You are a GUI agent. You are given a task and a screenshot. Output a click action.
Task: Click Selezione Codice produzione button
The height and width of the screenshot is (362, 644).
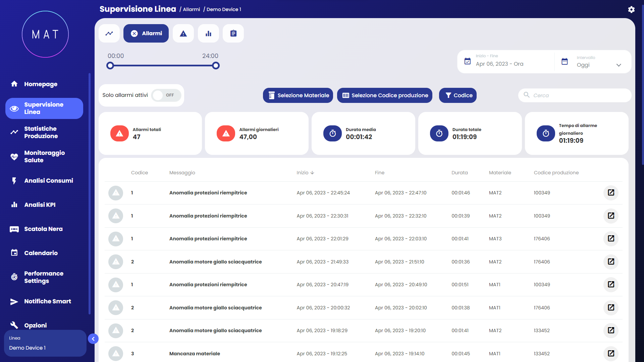pos(385,96)
